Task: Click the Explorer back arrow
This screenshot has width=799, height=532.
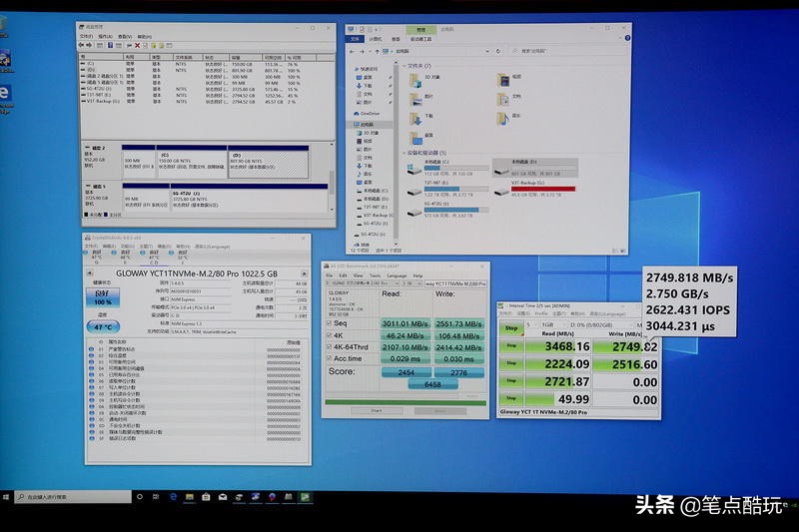Action: click(352, 51)
